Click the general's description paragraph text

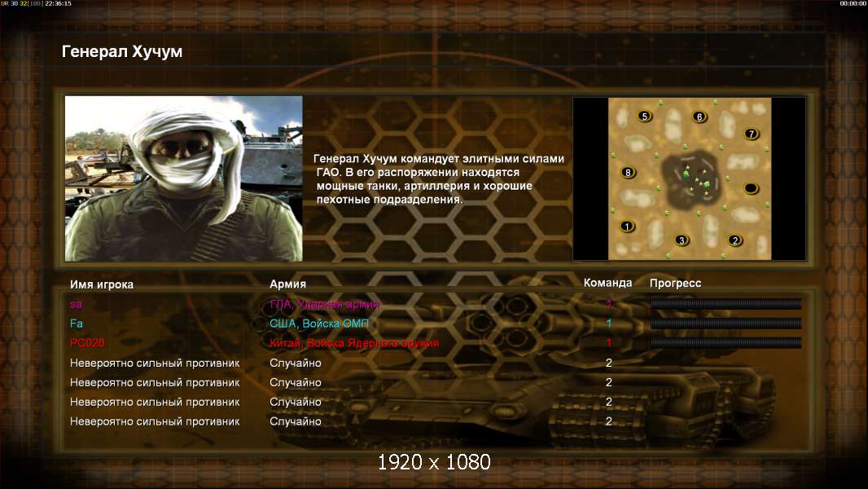pyautogui.click(x=438, y=178)
